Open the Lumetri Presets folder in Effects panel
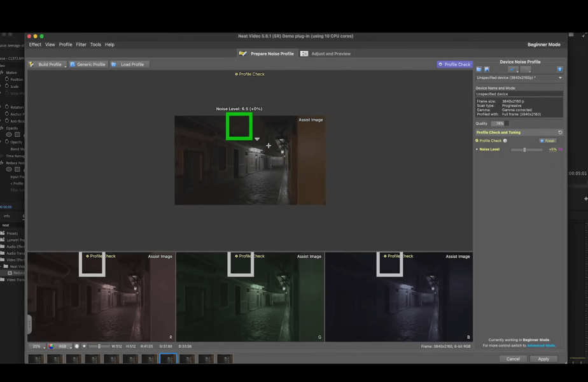588x382 pixels. [12, 240]
